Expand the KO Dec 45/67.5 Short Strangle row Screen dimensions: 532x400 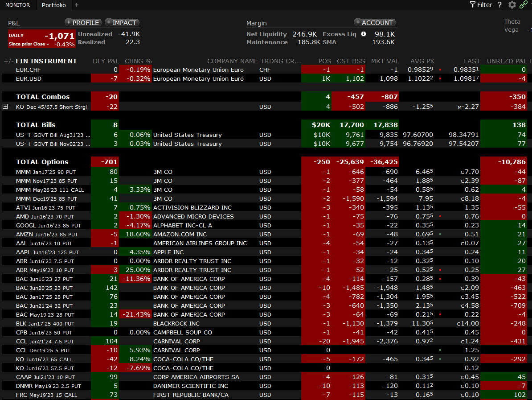5,107
